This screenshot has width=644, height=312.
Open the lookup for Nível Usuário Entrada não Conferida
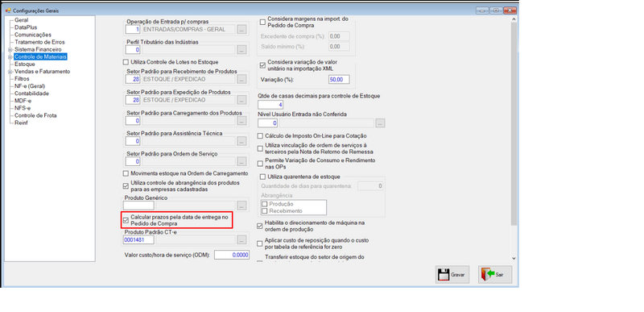pyautogui.click(x=380, y=123)
